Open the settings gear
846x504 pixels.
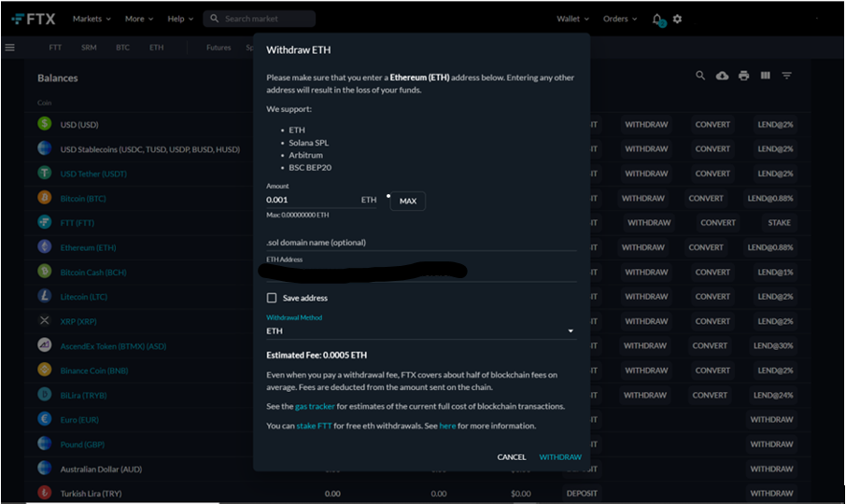[x=677, y=19]
